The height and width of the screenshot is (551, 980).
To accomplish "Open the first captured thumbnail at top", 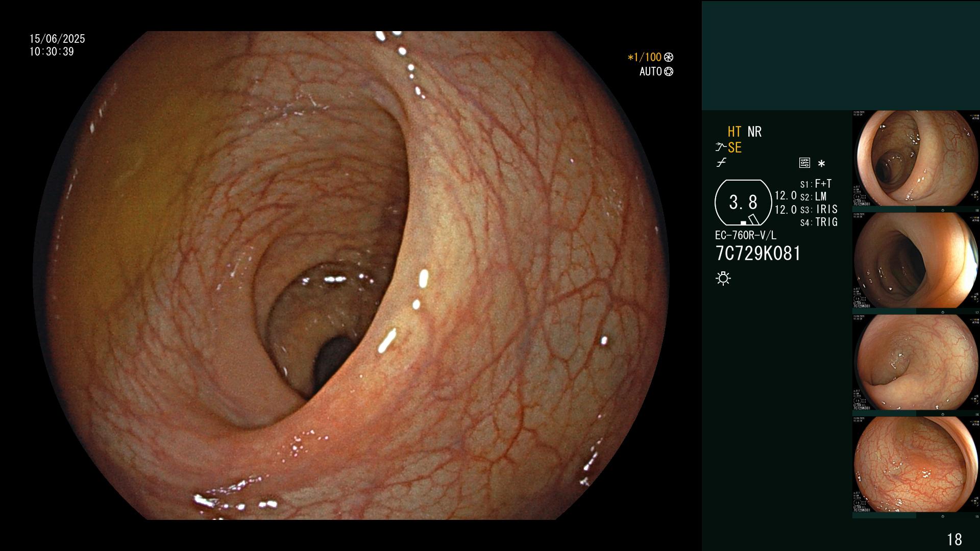I will point(916,159).
